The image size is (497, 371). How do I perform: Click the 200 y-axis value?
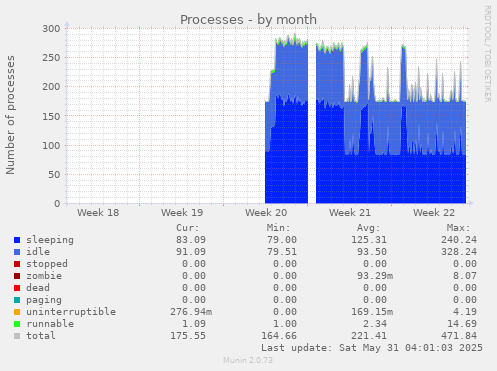pos(51,87)
